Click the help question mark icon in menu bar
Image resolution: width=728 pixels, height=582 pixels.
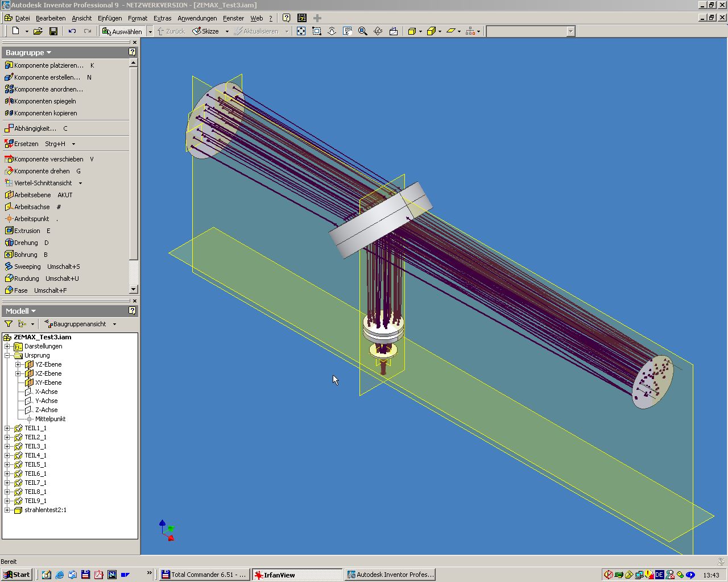[287, 18]
